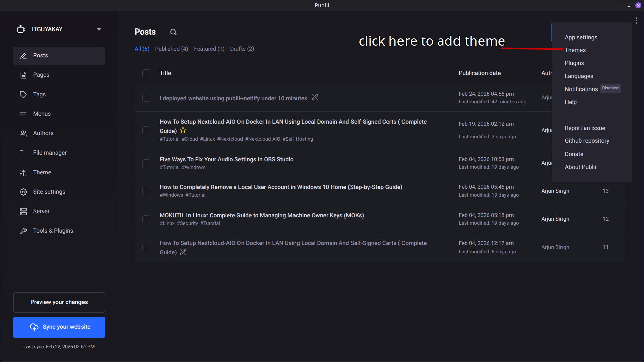This screenshot has width=644, height=362.
Task: Click the featured star on the Nextcloud-AIO guide
Action: pos(183,130)
